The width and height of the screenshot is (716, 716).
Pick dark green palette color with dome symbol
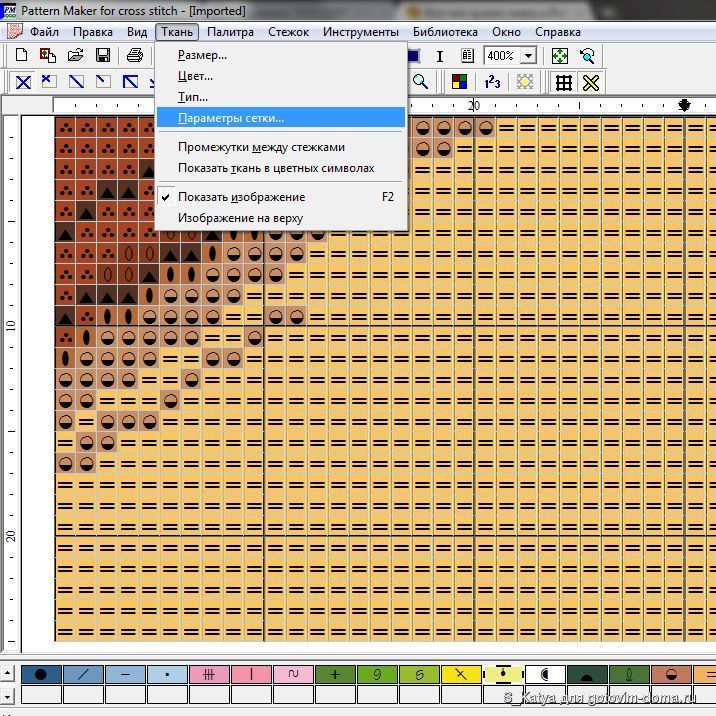point(587,674)
